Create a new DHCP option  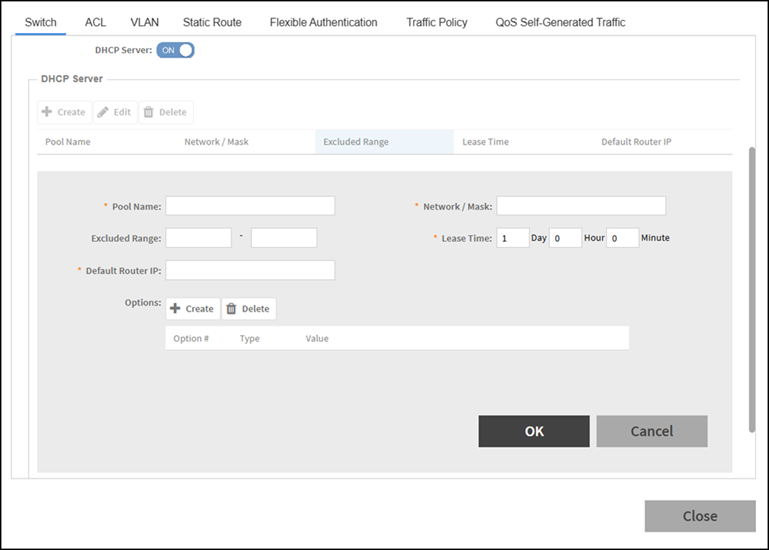pos(193,309)
